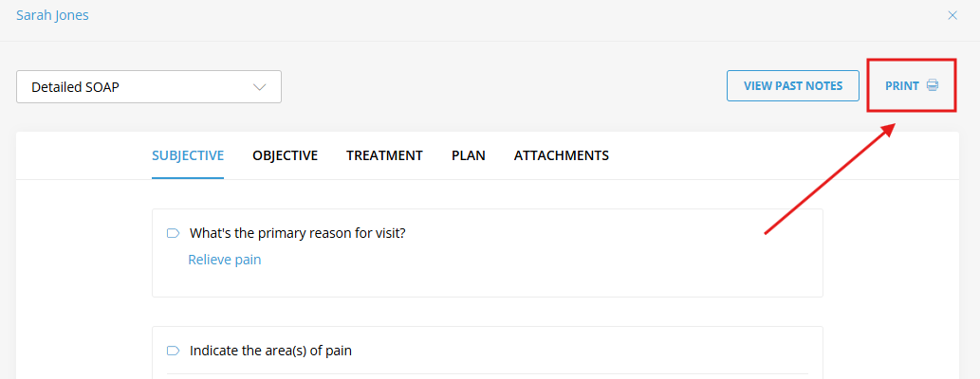Click the Indicate the area(s) of pain heading
Viewport: 980px width, 379px height.
pyautogui.click(x=270, y=351)
